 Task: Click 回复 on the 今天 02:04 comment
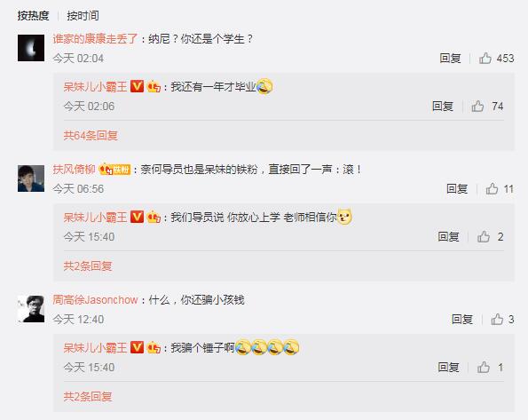(450, 58)
